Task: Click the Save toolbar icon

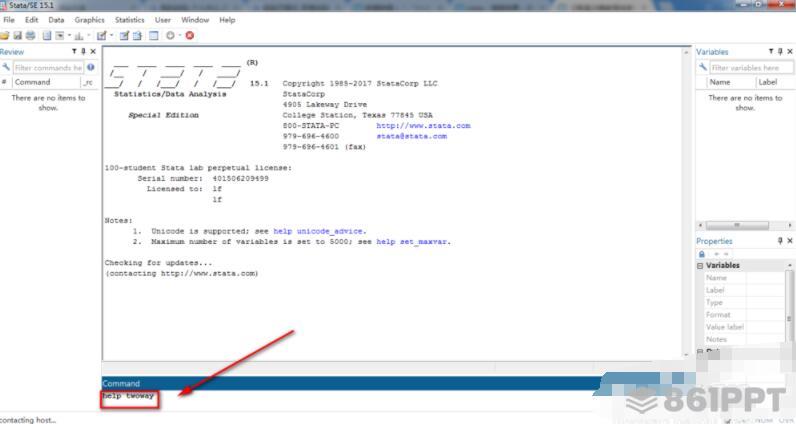Action: 17,36
